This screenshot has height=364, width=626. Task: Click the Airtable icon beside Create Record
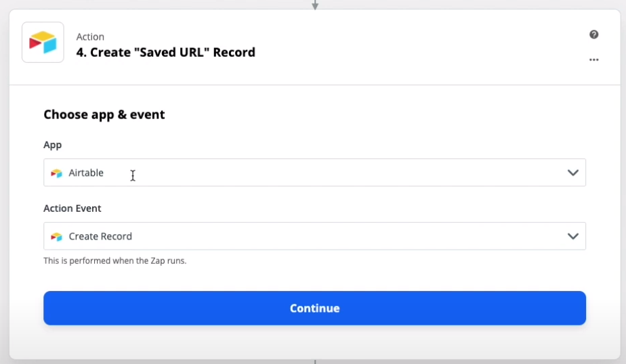coord(57,236)
